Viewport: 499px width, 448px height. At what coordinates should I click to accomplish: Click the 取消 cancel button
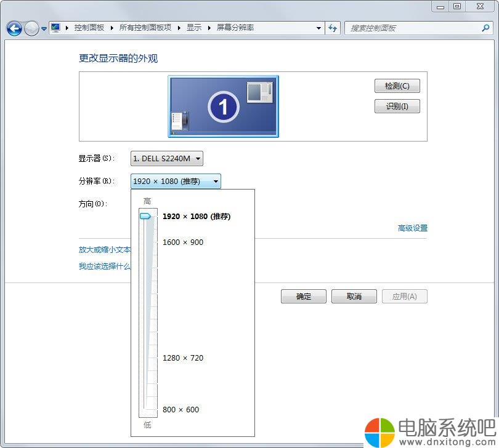tap(354, 297)
